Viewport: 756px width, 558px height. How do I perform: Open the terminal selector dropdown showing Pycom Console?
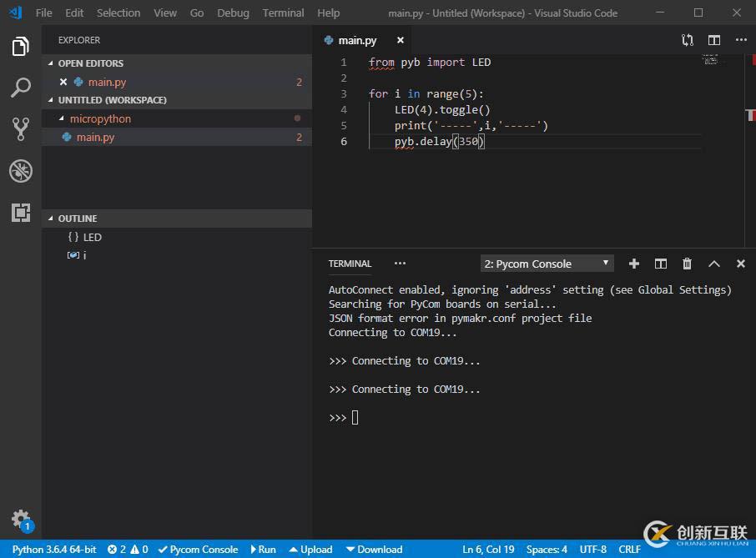pos(547,263)
